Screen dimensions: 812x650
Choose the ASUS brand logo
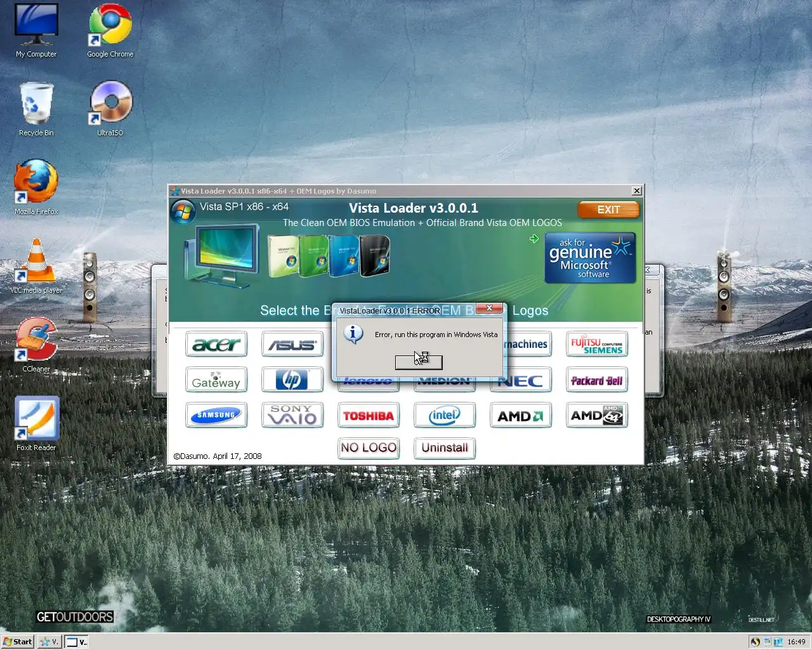(292, 344)
